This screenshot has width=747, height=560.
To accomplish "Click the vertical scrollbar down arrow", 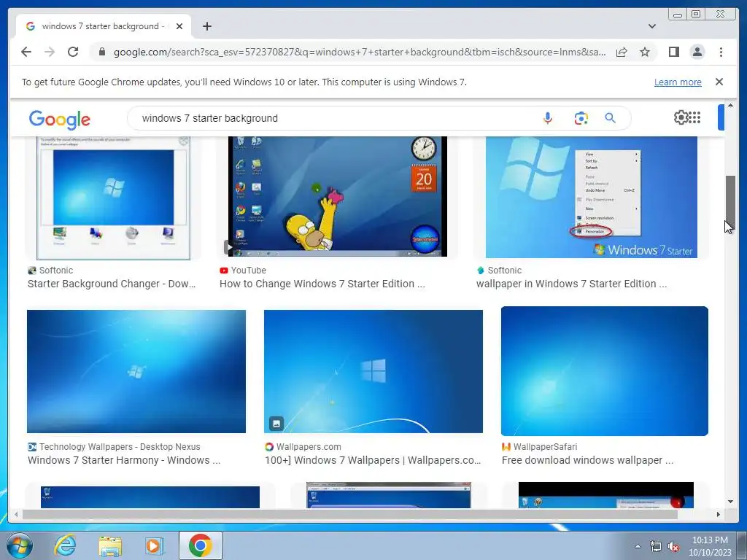I will (x=730, y=502).
